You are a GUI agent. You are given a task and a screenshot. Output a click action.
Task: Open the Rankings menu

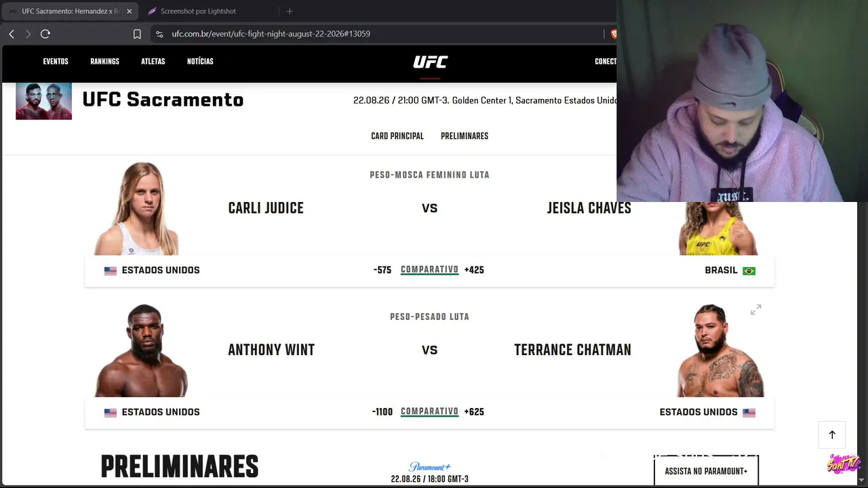point(104,62)
